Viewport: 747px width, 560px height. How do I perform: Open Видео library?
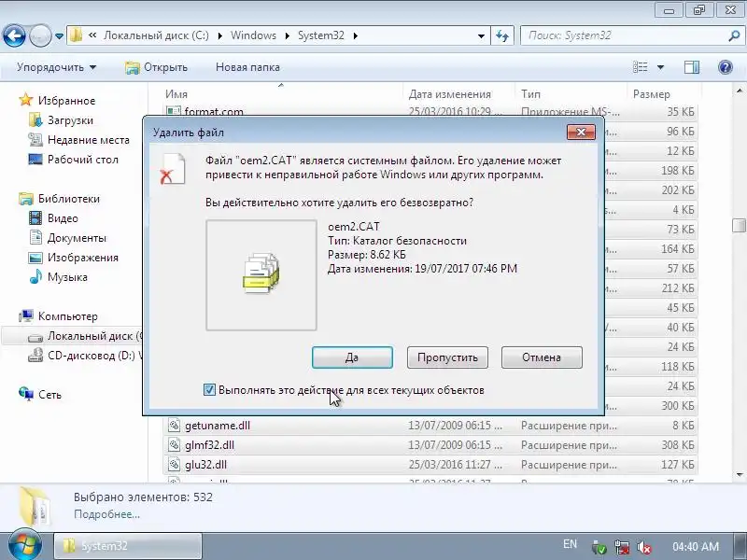coord(63,218)
